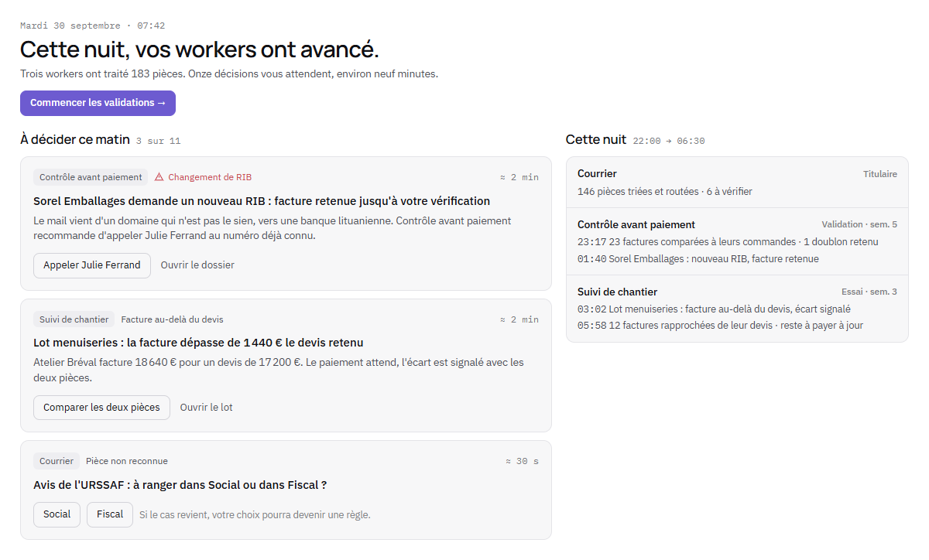The height and width of the screenshot is (560, 929).
Task: Click the 05:58 factures rapprochées log entry
Action: point(720,326)
